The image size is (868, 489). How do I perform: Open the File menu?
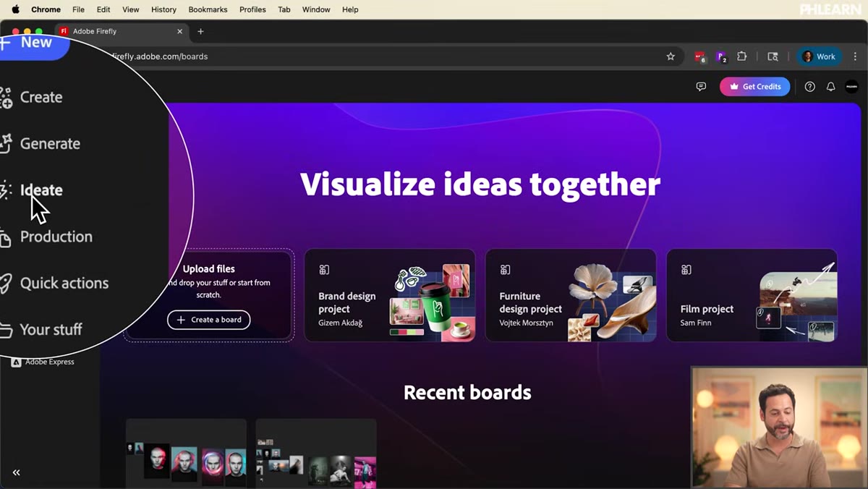tap(78, 9)
